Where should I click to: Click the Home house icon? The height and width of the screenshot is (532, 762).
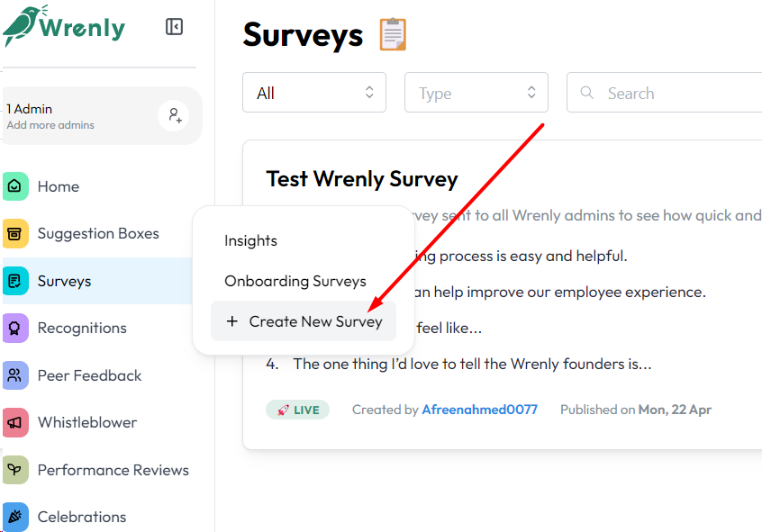point(15,186)
